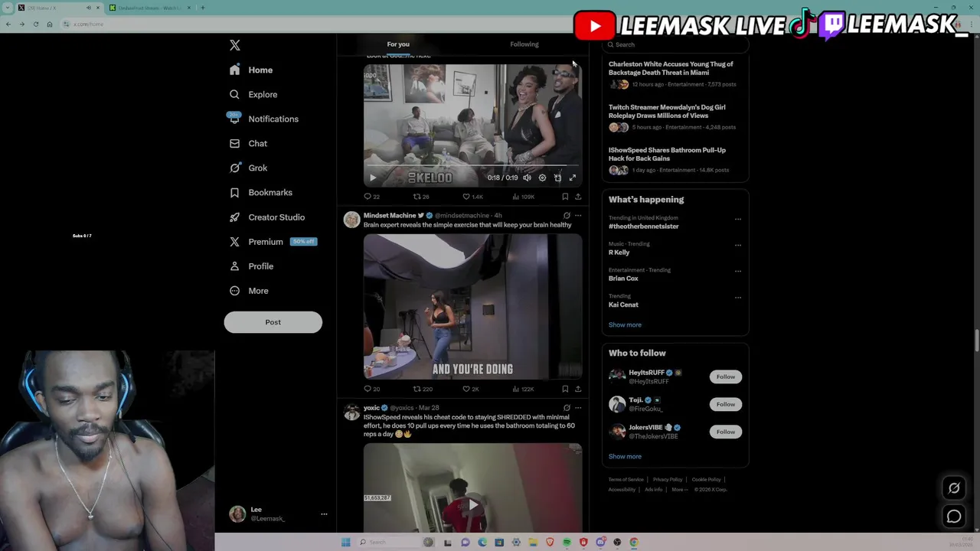Open Lee account menu ellipsis
The height and width of the screenshot is (551, 980).
(x=324, y=514)
